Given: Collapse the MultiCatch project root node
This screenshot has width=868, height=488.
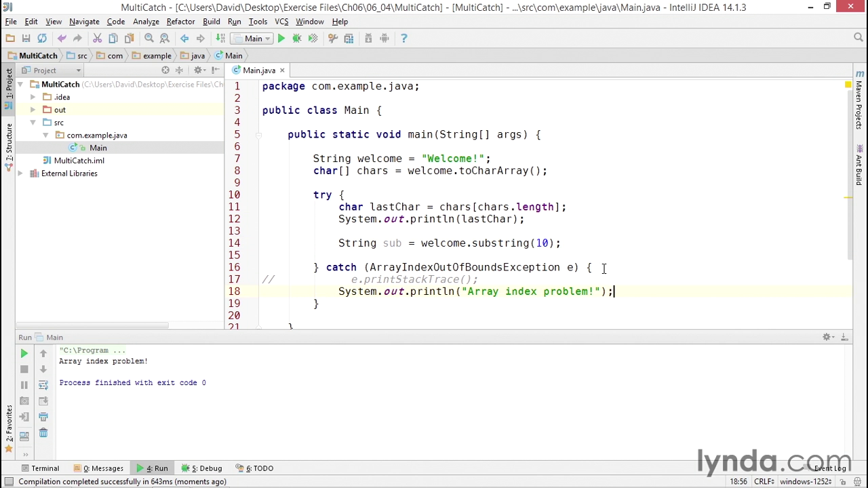Looking at the screenshot, I should (x=20, y=85).
